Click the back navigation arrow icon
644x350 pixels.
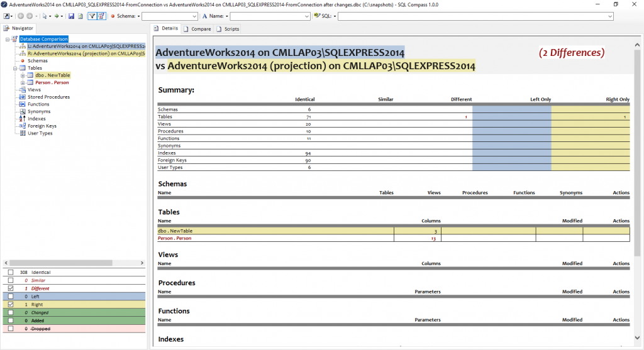coord(21,16)
